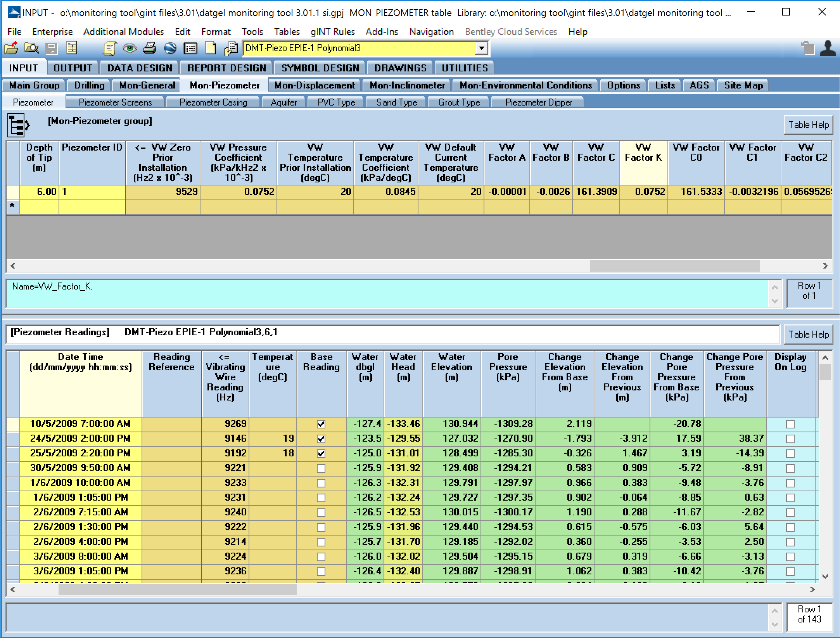840x638 pixels.
Task: Uncheck Base Reading for 10/5/2009 row
Action: (321, 424)
